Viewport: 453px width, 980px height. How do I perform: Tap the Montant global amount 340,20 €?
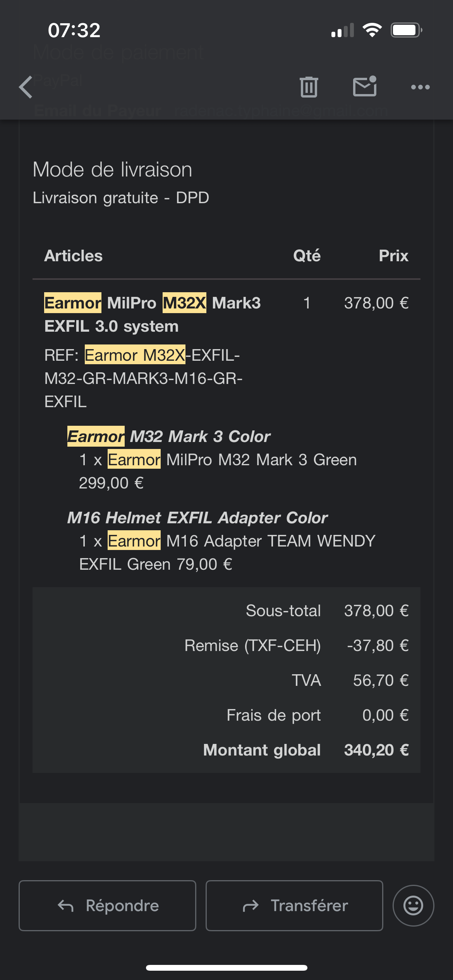click(376, 750)
